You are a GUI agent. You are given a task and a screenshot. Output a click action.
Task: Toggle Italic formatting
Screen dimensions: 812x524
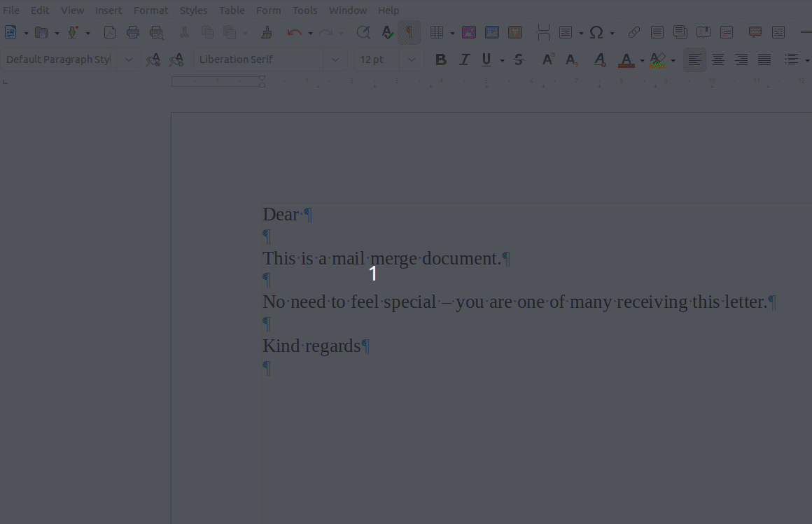463,60
